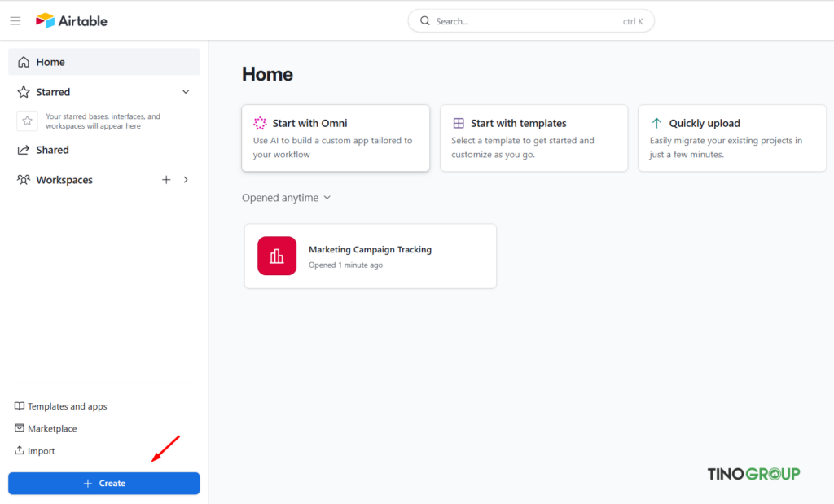Collapse the Starred section chevron
Image resolution: width=834 pixels, height=504 pixels.
(x=186, y=91)
